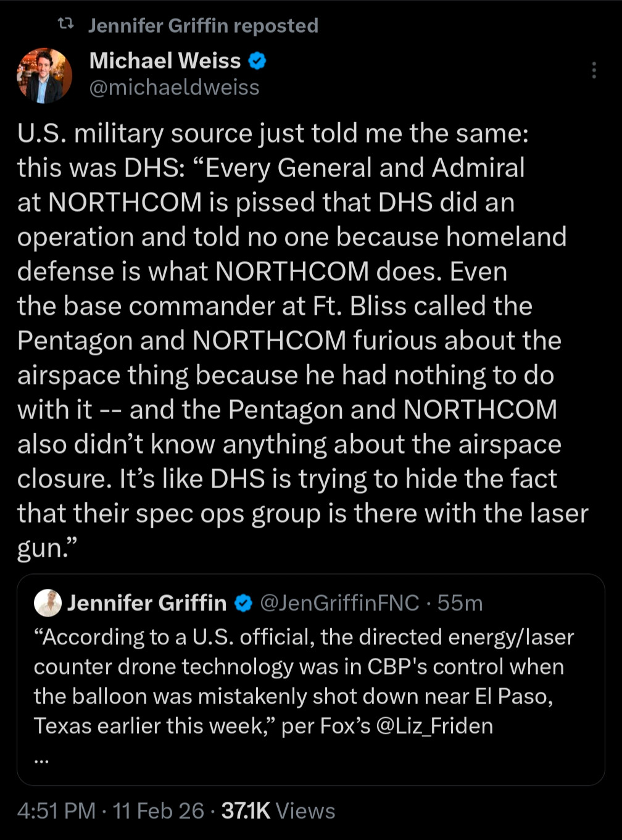Open the three-dot more options menu
The width and height of the screenshot is (622, 840).
(x=594, y=70)
